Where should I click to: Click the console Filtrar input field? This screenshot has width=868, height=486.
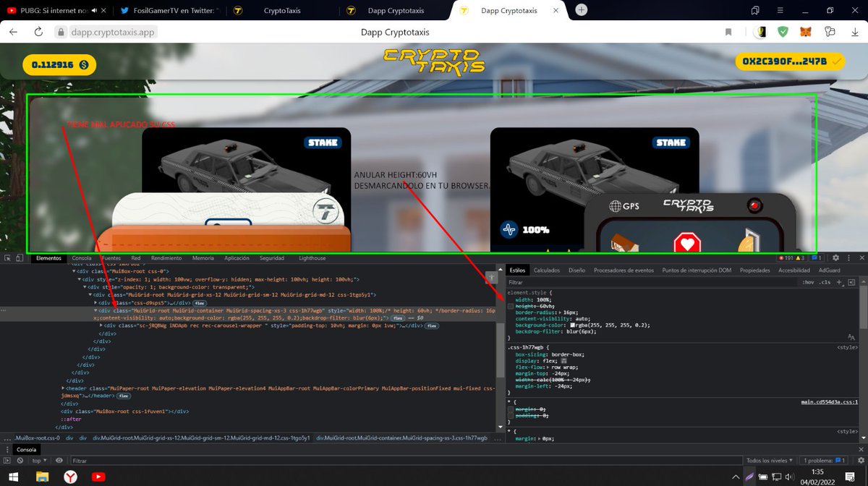[x=405, y=461]
